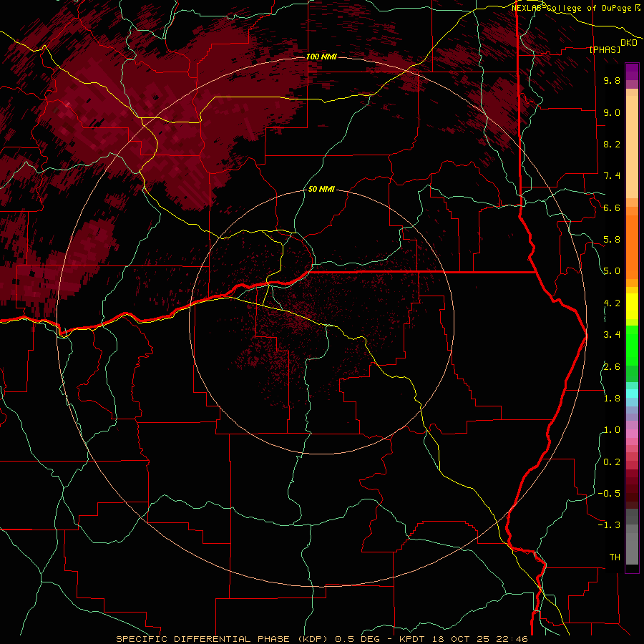
Task: Click the 9.8 value on the color scale
Action: (612, 80)
